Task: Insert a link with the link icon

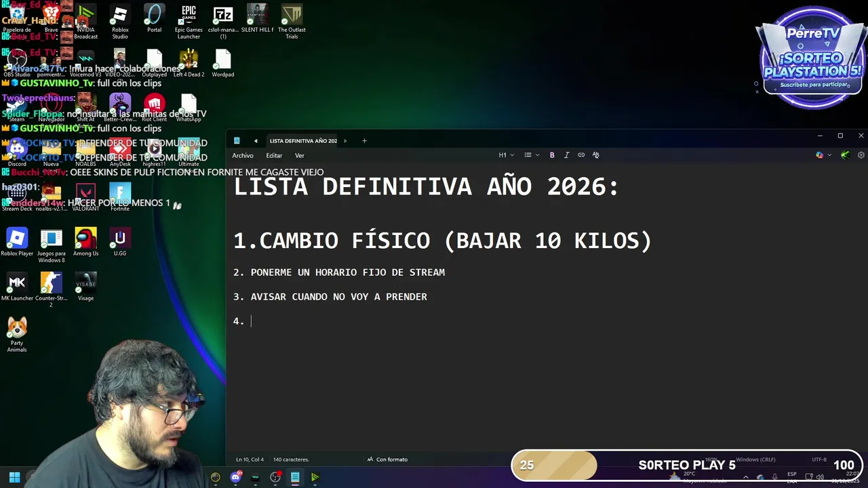Action: 581,155
